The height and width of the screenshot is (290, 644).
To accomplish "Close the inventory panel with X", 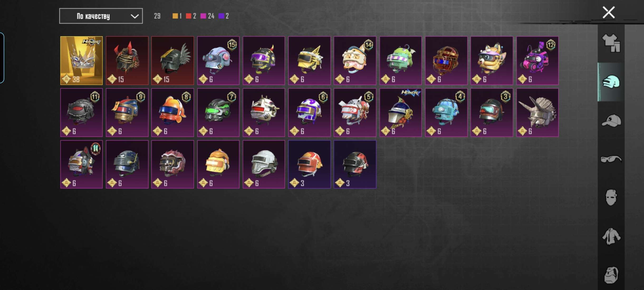I will pos(609,12).
